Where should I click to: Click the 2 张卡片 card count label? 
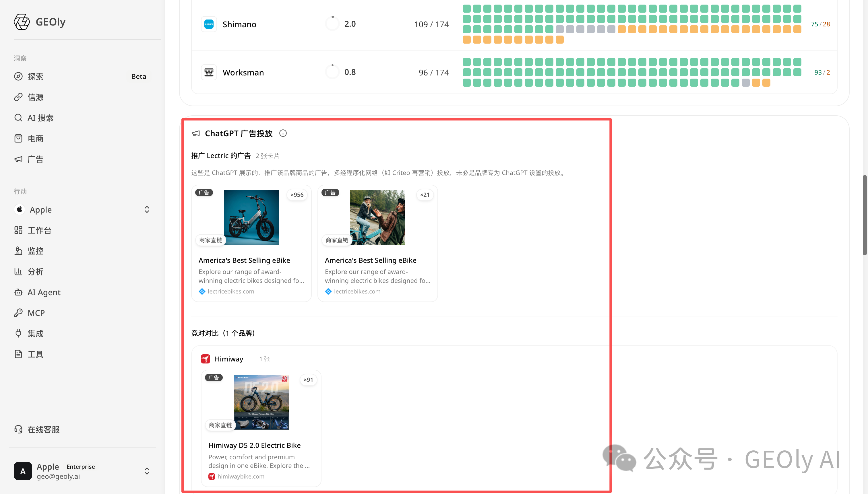(268, 156)
